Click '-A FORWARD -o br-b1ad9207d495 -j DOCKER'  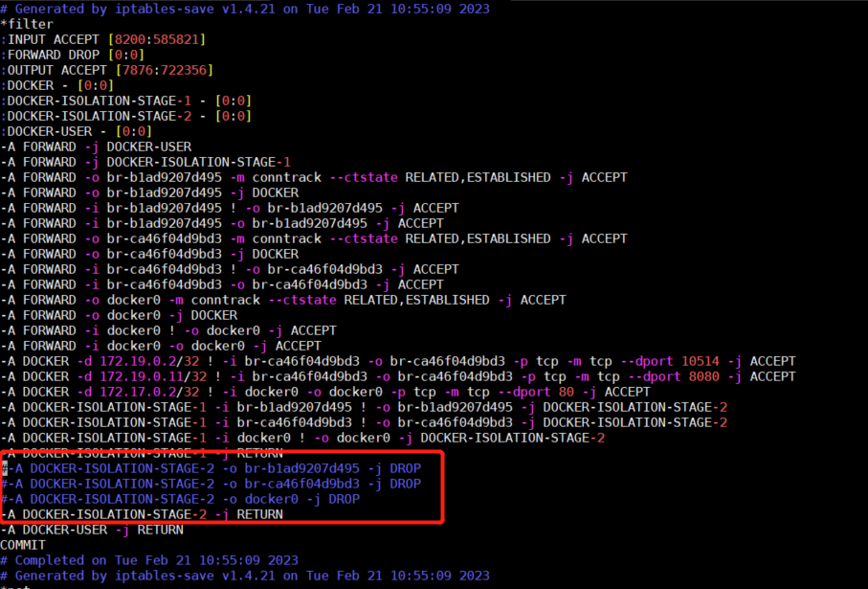149,193
